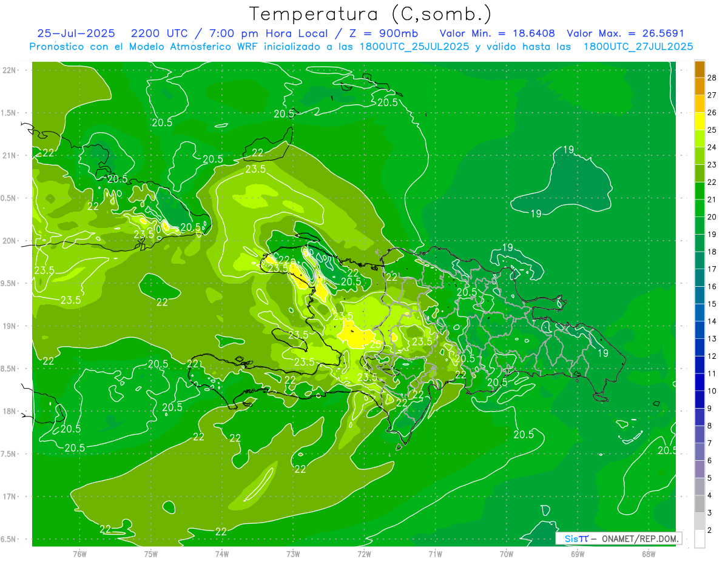Click the "19N" latitude label

10,326
